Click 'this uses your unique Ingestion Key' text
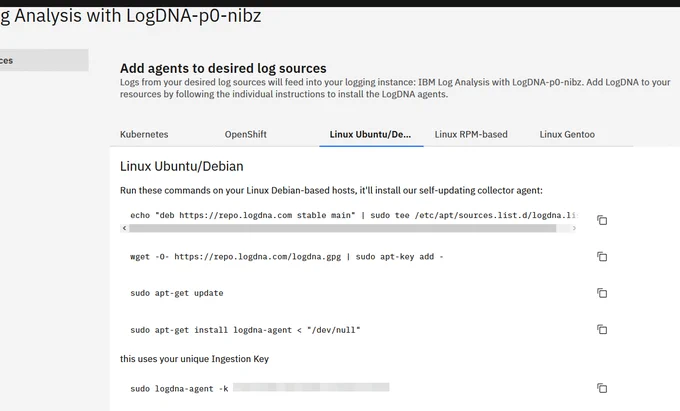This screenshot has height=411, width=680. tap(194, 359)
